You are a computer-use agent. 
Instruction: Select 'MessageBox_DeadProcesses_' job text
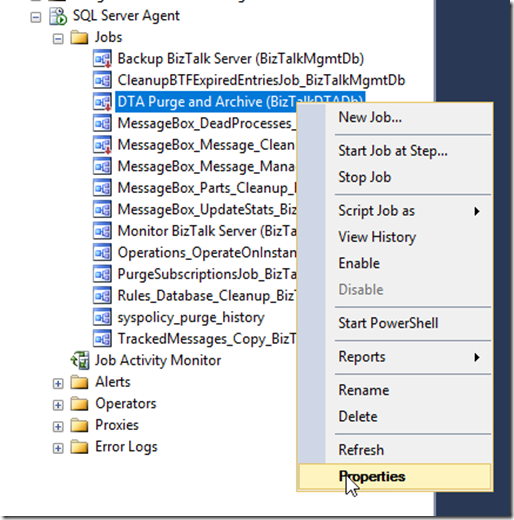pos(207,124)
